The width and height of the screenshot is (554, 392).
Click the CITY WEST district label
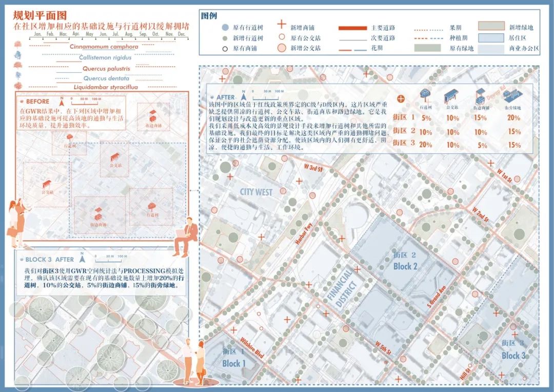(x=256, y=192)
